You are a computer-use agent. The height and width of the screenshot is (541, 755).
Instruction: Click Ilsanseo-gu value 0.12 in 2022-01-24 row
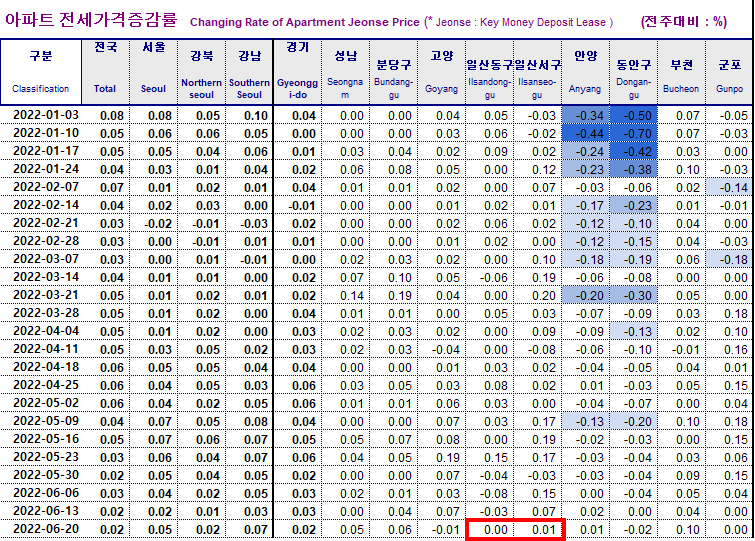point(544,170)
